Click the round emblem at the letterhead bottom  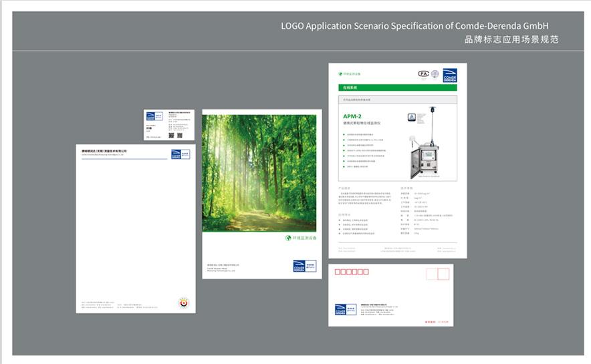coord(183,303)
